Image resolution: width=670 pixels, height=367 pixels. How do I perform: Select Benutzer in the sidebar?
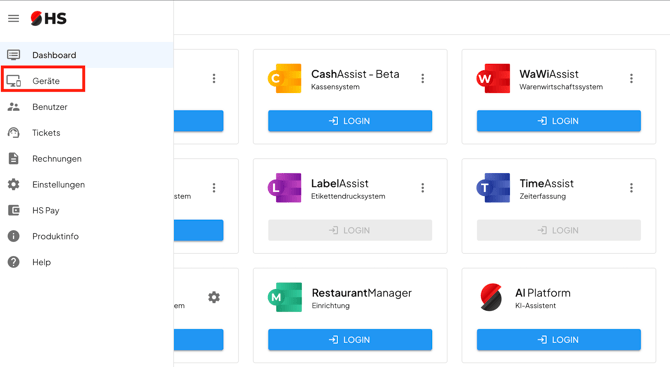click(x=50, y=107)
